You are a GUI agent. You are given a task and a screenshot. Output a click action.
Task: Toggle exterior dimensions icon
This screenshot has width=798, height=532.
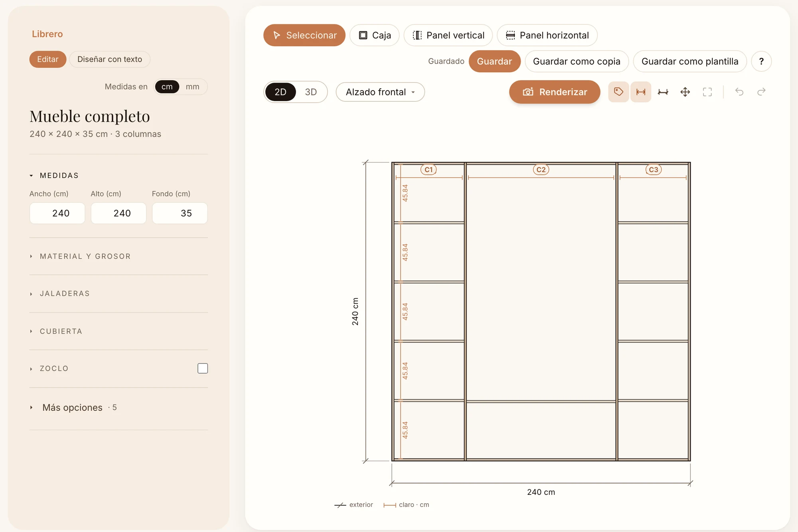coord(663,92)
